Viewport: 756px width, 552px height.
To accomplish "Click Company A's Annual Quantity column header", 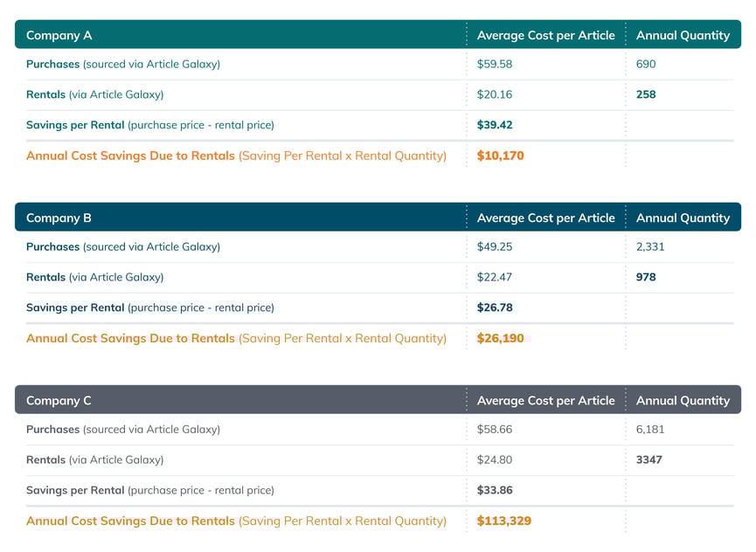I will (x=683, y=36).
